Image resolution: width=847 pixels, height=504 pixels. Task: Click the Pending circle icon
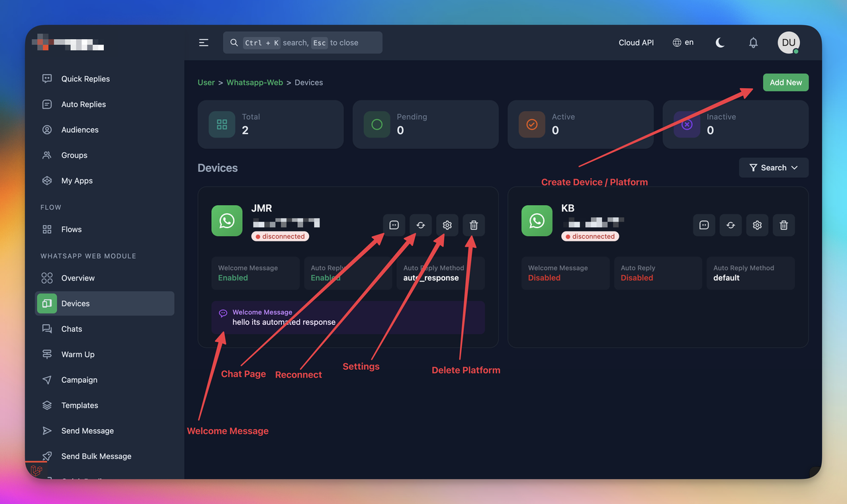377,124
